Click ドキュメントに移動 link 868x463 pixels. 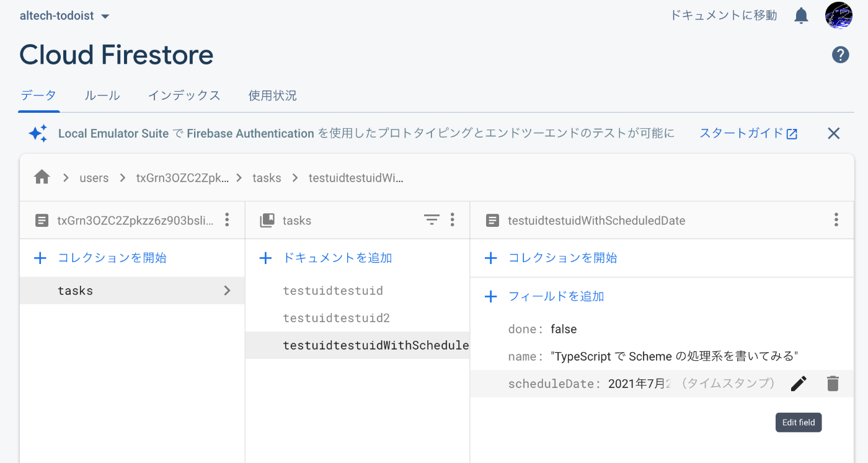click(724, 15)
